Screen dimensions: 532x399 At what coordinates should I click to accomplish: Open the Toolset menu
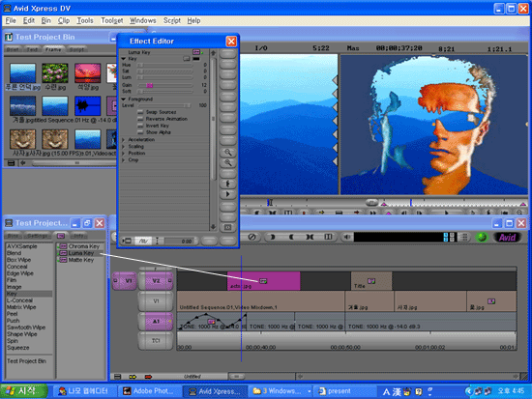pos(112,20)
